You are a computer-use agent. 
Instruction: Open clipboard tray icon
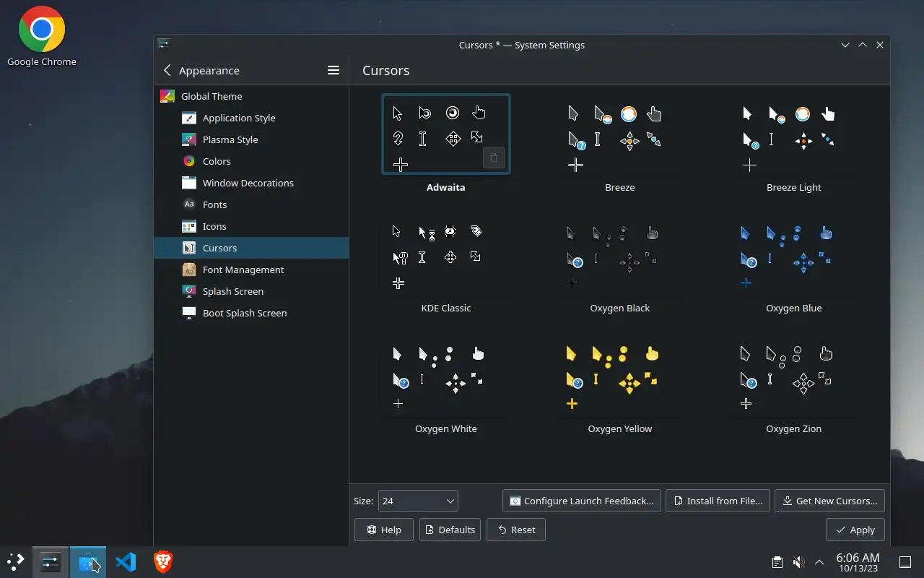coord(777,562)
